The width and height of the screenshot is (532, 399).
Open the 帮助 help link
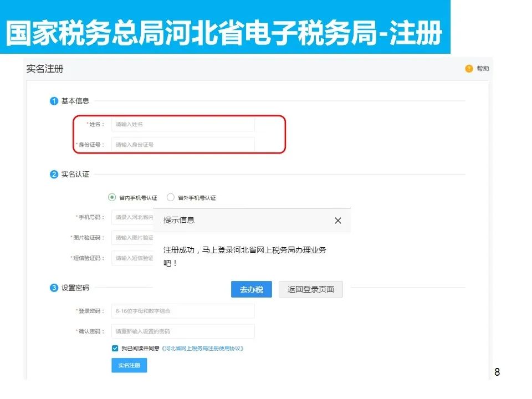(x=483, y=69)
